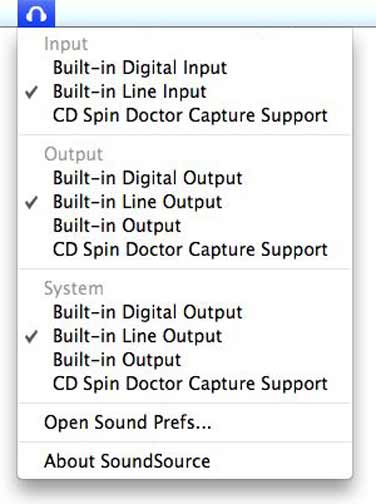Pick CD Spin Doctor Capture Support under System
The width and height of the screenshot is (376, 504).
[185, 384]
